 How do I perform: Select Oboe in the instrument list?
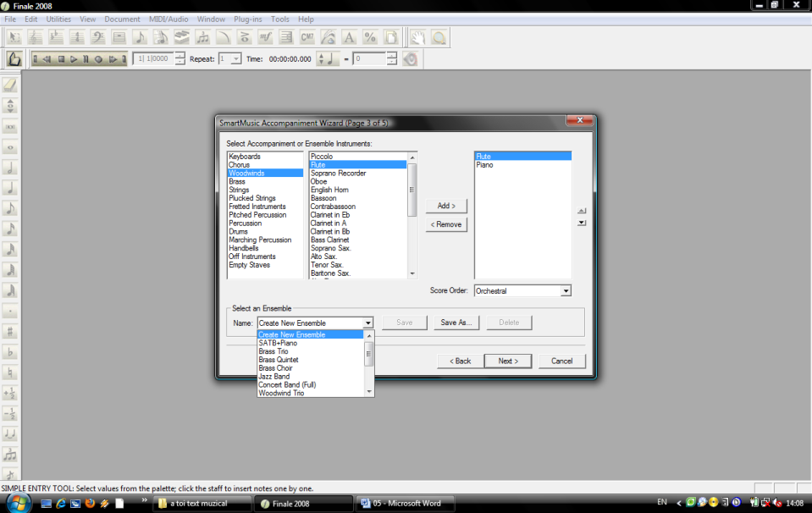coord(358,182)
